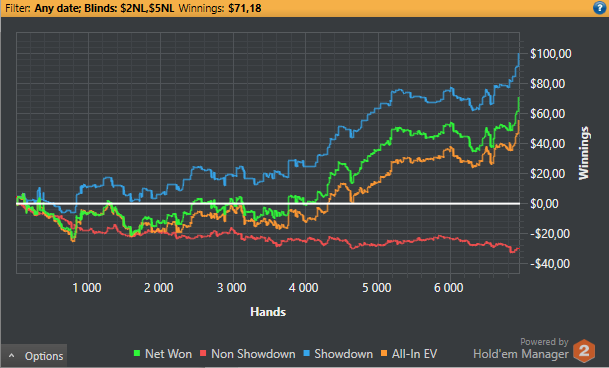Image resolution: width=609 pixels, height=368 pixels.
Task: Click the Hands axis title
Action: [x=268, y=312]
